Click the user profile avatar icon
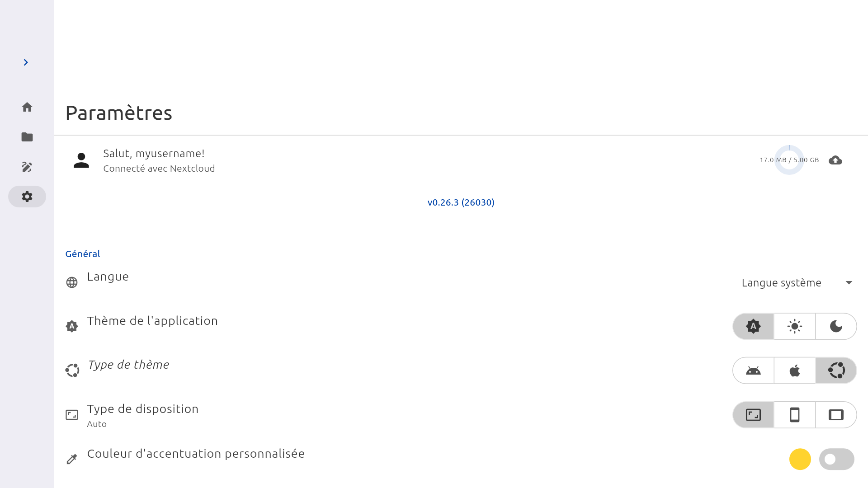 pyautogui.click(x=81, y=160)
